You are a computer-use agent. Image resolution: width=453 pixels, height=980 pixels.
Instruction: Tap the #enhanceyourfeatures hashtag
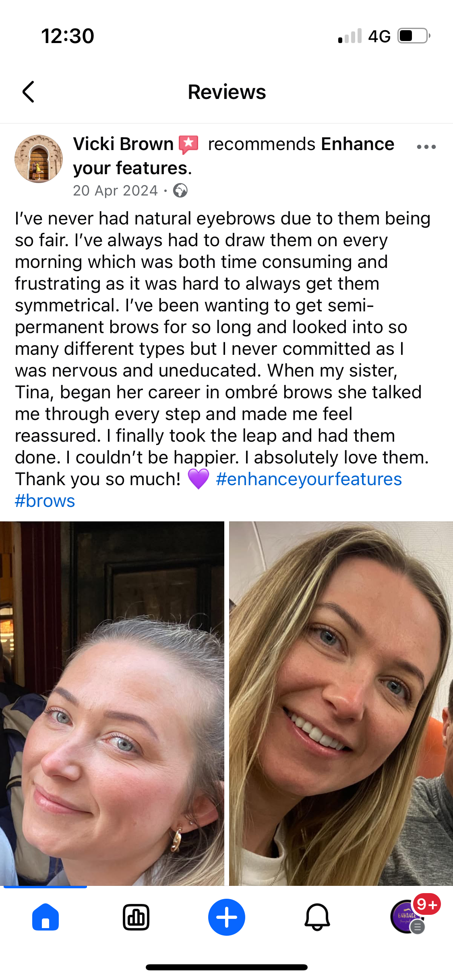(309, 479)
